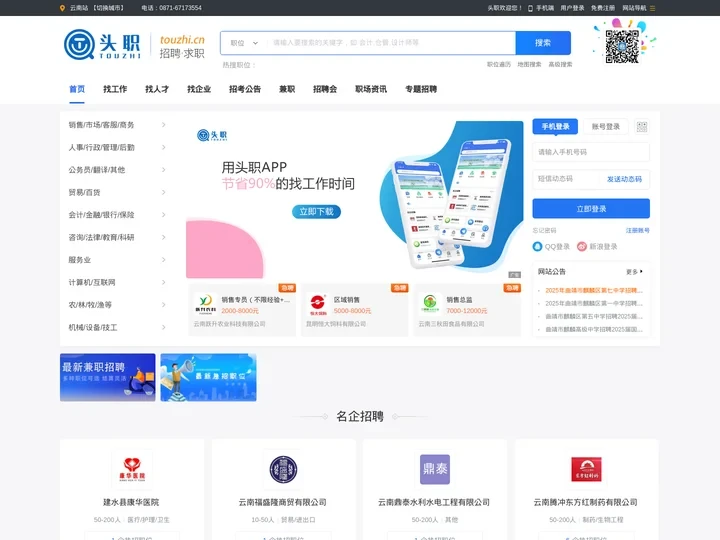Image resolution: width=720 pixels, height=540 pixels.
Task: Open the 职位 search type dropdown
Action: 244,43
